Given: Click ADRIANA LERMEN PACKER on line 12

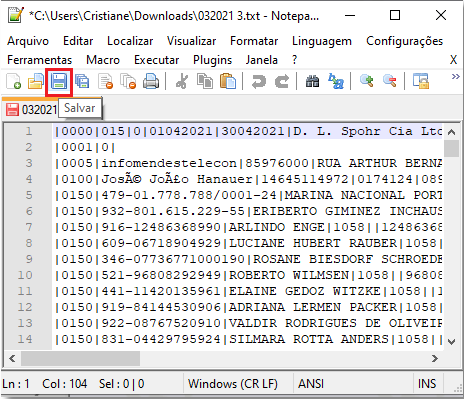Looking at the screenshot, I should 313,307.
